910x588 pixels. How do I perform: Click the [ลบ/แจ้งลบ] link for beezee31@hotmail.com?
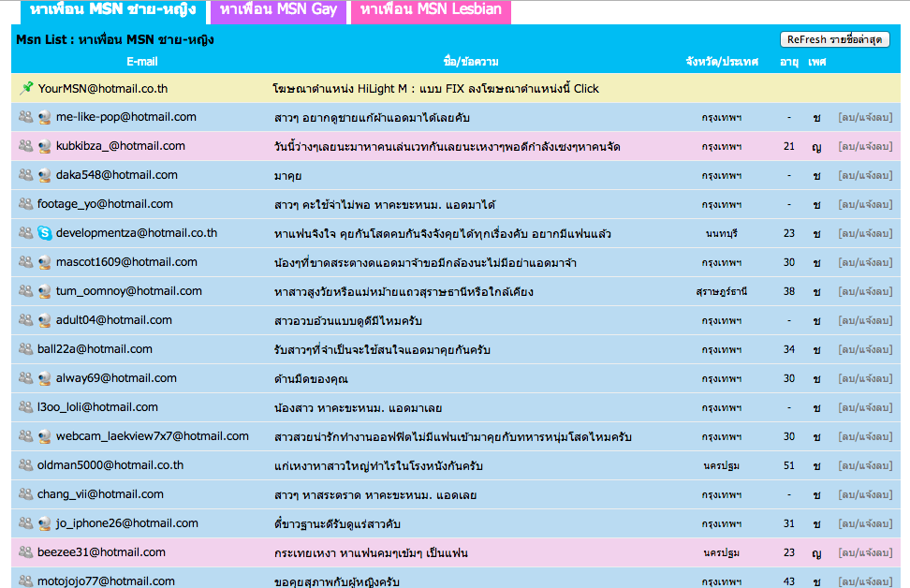[x=865, y=552]
